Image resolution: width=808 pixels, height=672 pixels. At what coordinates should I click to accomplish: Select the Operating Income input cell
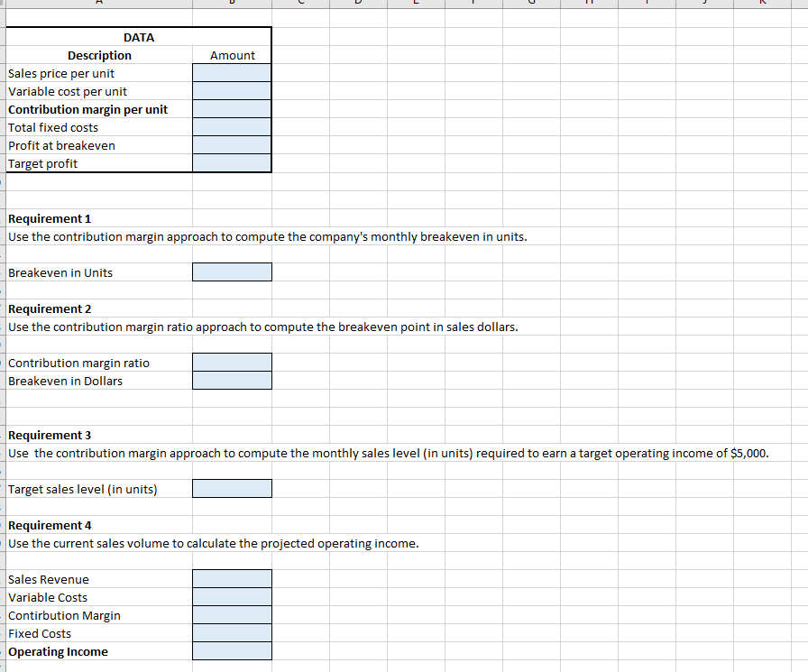pos(232,650)
